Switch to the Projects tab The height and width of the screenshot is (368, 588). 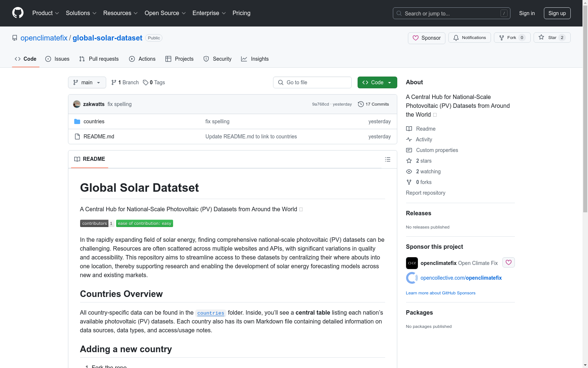point(179,59)
